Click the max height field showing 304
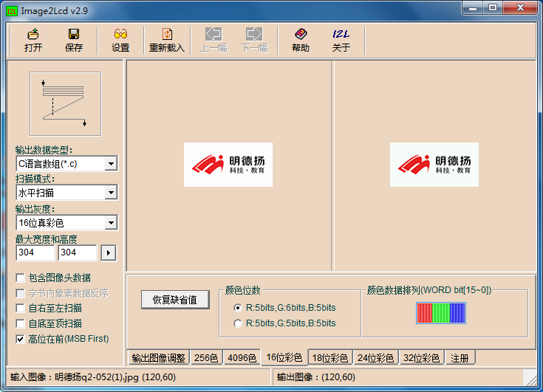Viewport: 543px width, 392px height. [x=78, y=252]
